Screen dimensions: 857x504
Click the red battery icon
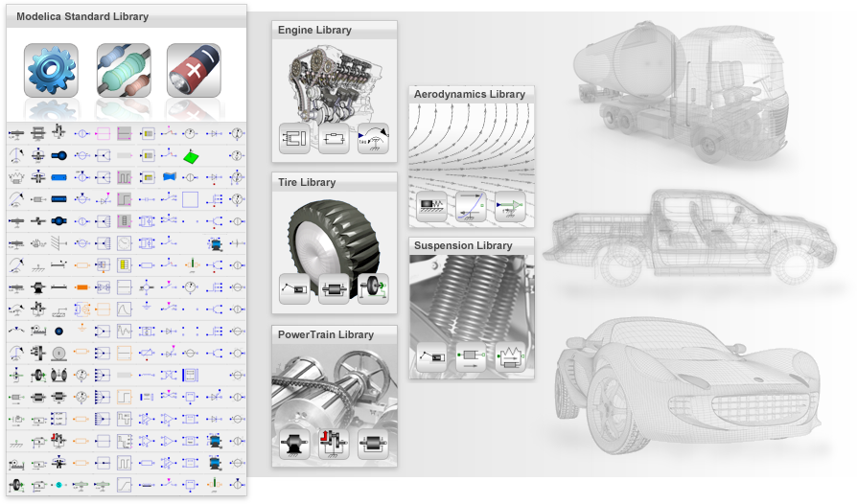pos(194,71)
